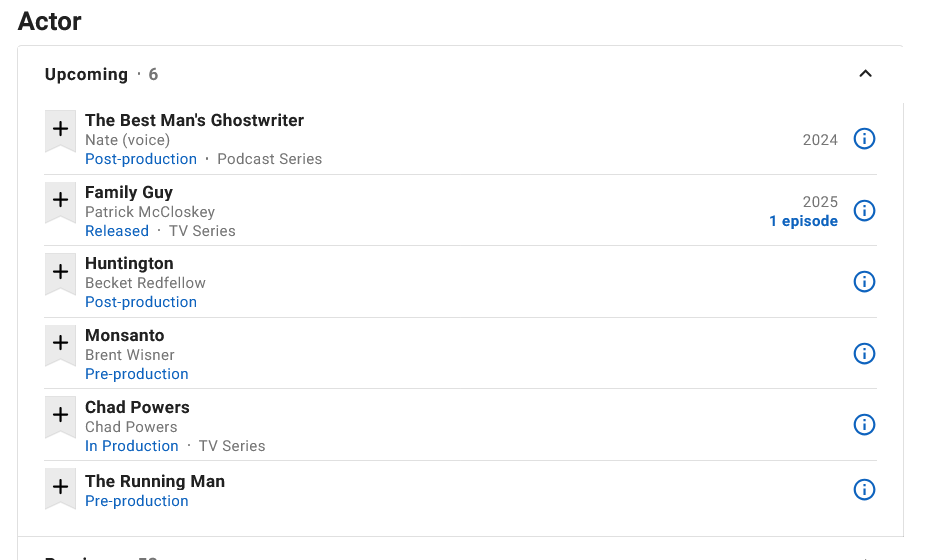Viewport: 928px width, 560px height.
Task: Add The Running Man to watchlist
Action: (60, 488)
